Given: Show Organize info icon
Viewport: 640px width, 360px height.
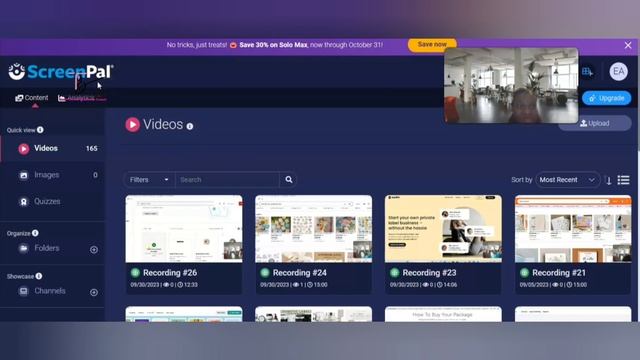Looking at the screenshot, I should click(35, 233).
